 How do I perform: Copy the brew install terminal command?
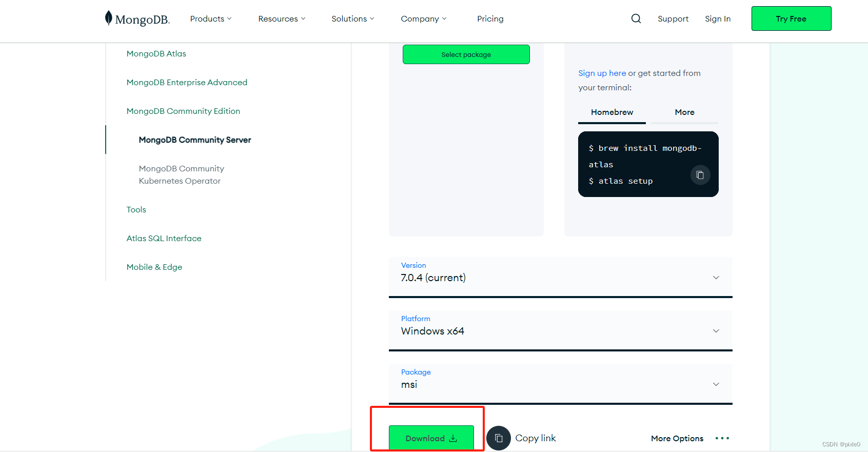[700, 175]
